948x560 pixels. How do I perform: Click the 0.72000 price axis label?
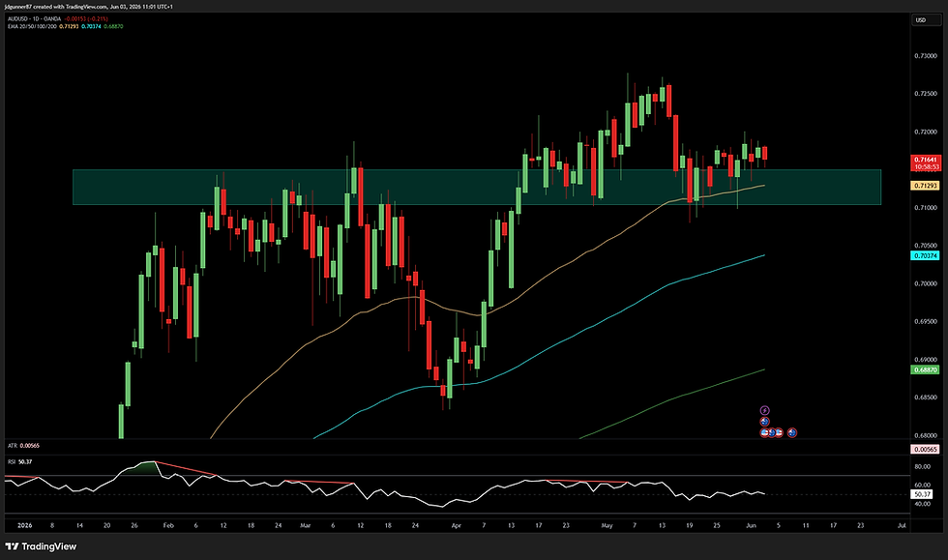tap(926, 132)
